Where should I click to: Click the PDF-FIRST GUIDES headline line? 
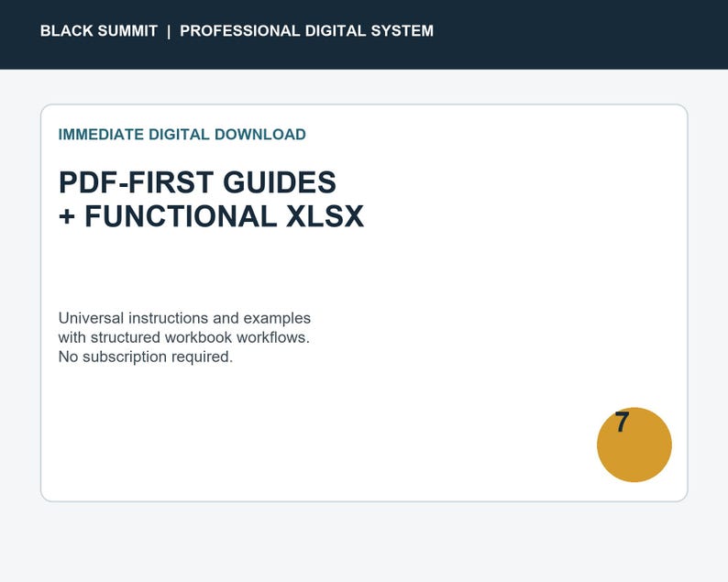click(197, 182)
